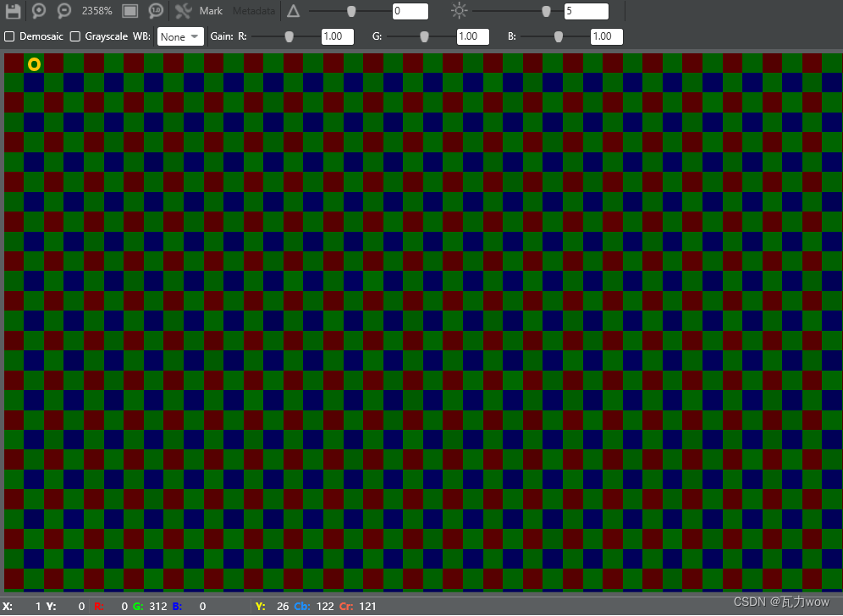Click the B gain value field

pyautogui.click(x=607, y=36)
